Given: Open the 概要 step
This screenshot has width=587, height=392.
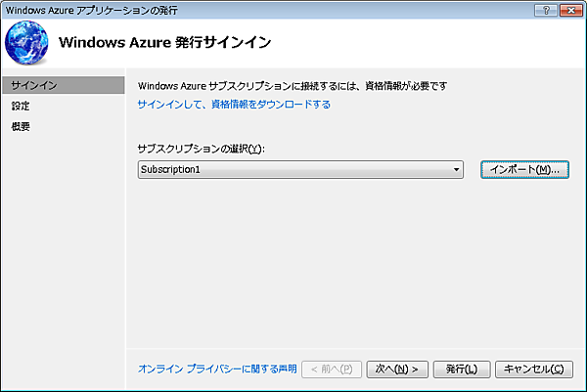Looking at the screenshot, I should pyautogui.click(x=21, y=126).
